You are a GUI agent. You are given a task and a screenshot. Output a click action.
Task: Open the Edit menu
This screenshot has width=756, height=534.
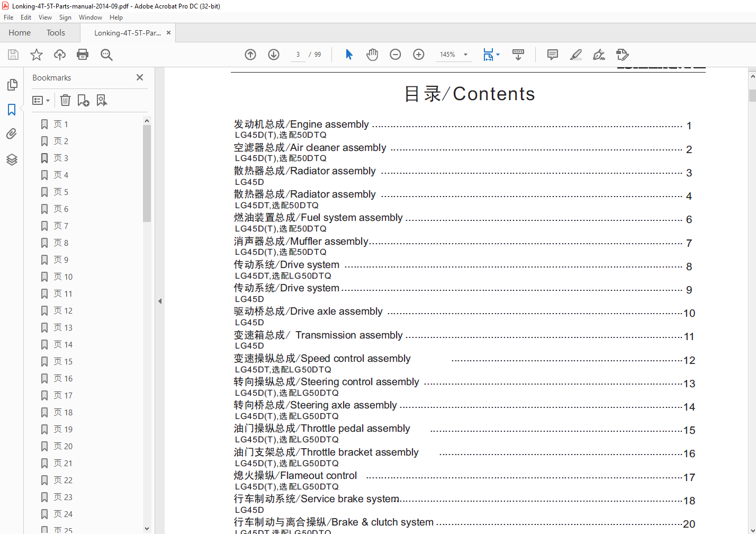(x=26, y=17)
